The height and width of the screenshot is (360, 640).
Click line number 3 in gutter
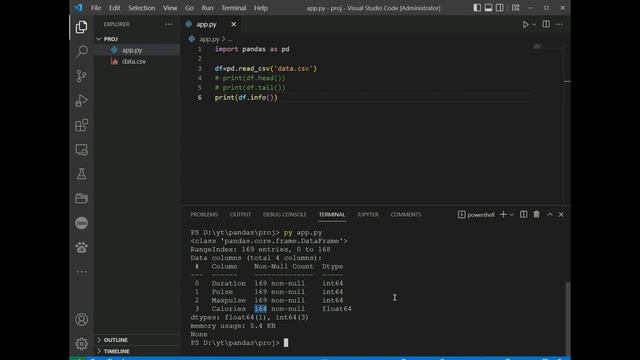[x=200, y=69]
